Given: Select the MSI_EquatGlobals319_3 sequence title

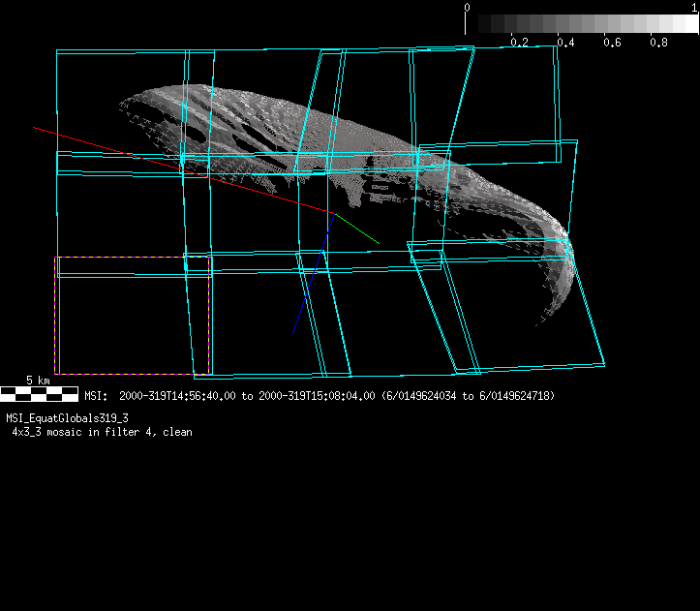Looking at the screenshot, I should (68, 418).
